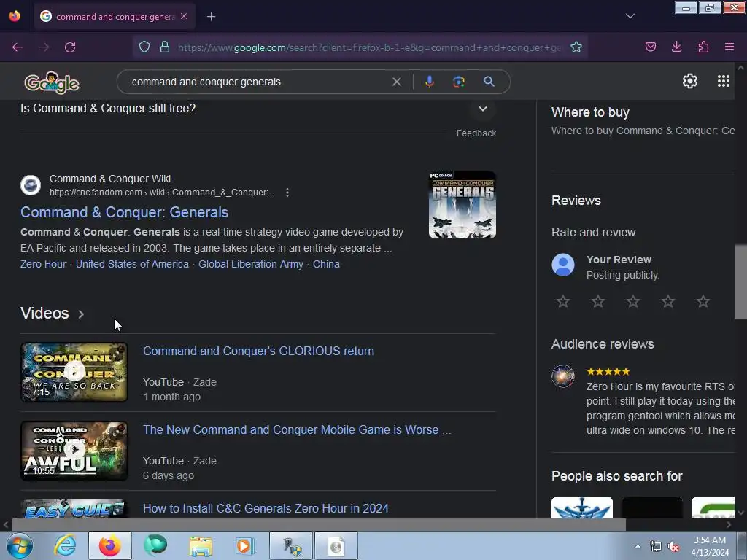The image size is (747, 560).
Task: Reload the page with the refresh icon
Action: coord(70,47)
